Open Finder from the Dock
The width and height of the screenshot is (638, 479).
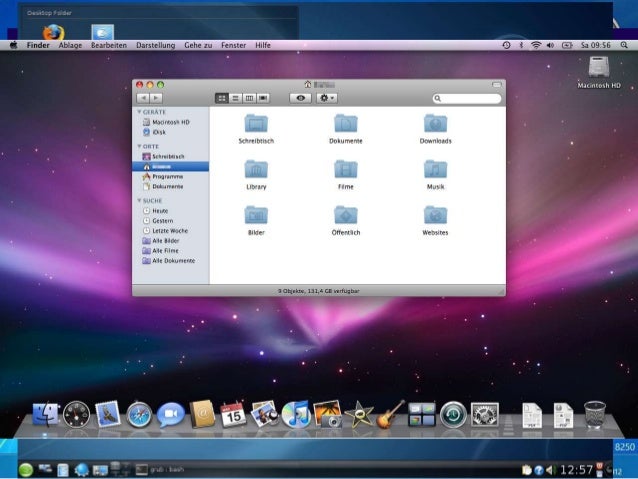[45, 414]
